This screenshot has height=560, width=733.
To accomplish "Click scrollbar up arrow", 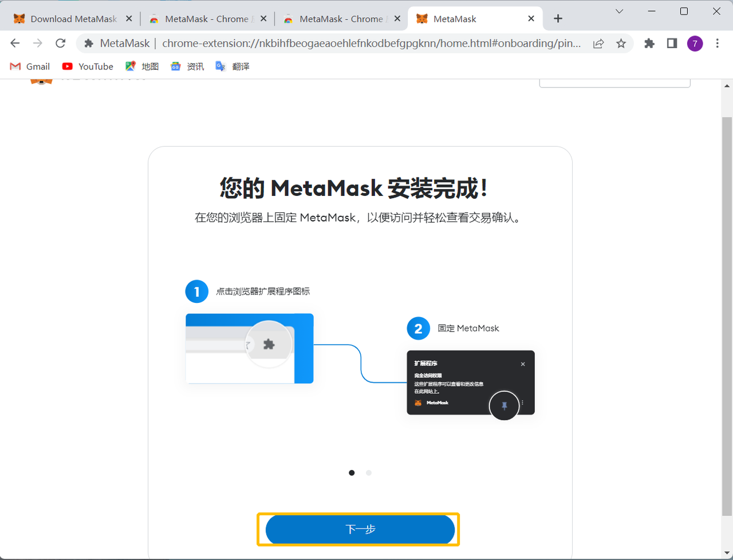I will click(727, 86).
